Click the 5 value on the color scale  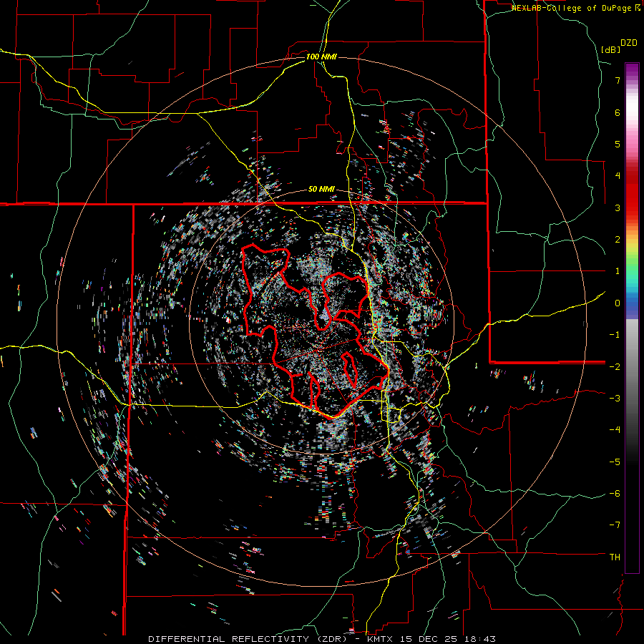(x=618, y=144)
